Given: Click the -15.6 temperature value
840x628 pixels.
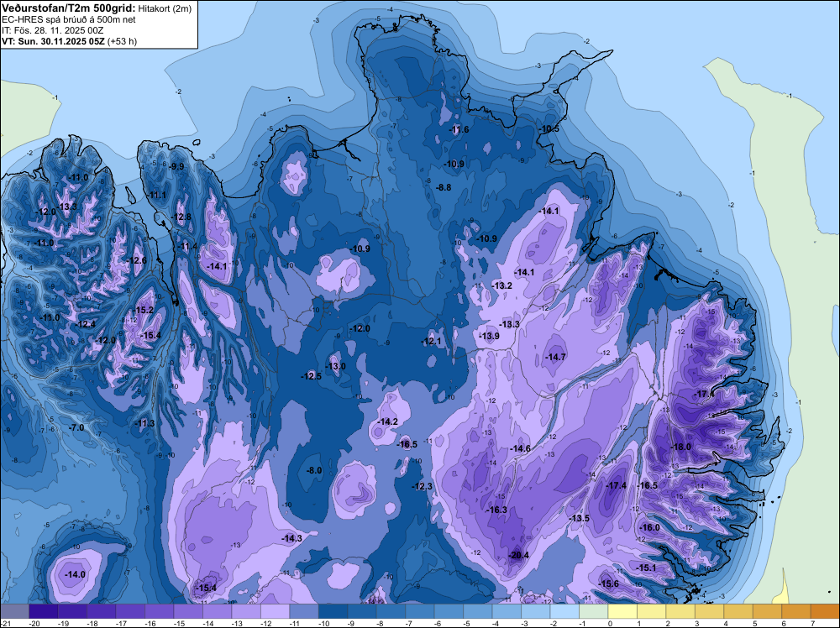Looking at the screenshot, I should pos(608,584).
